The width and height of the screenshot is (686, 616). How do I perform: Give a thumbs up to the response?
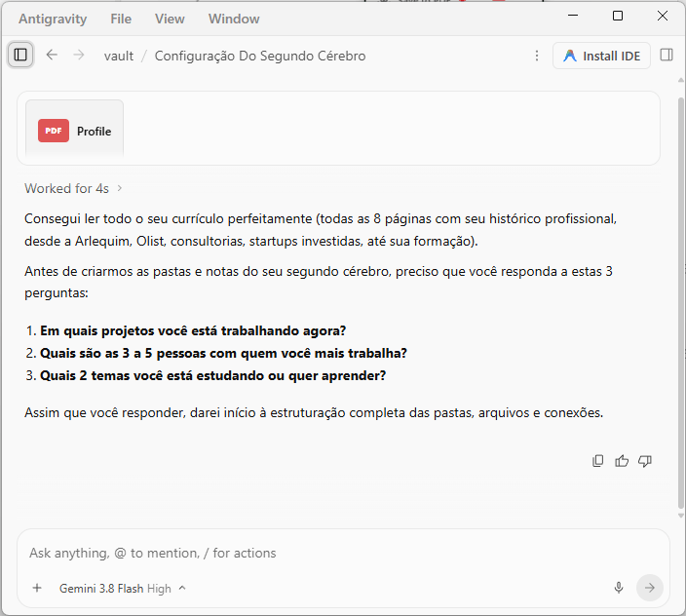[x=622, y=461]
